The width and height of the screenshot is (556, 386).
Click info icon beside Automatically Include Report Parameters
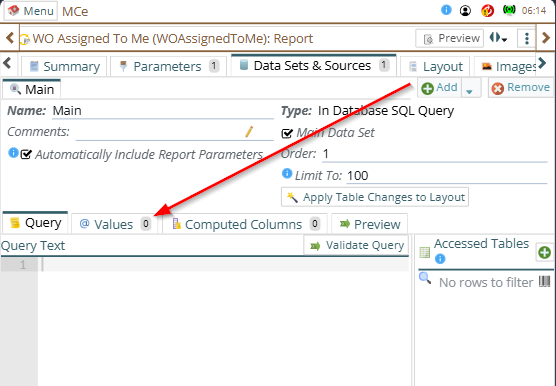(13, 153)
